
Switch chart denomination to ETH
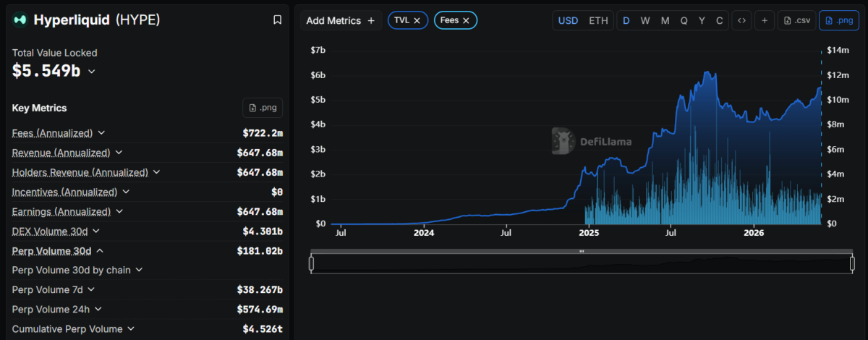point(598,21)
